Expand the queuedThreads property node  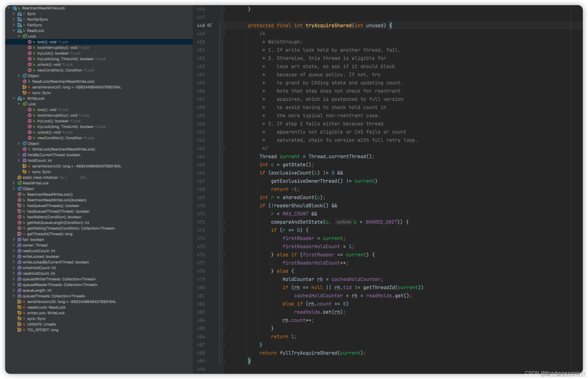pos(14,296)
